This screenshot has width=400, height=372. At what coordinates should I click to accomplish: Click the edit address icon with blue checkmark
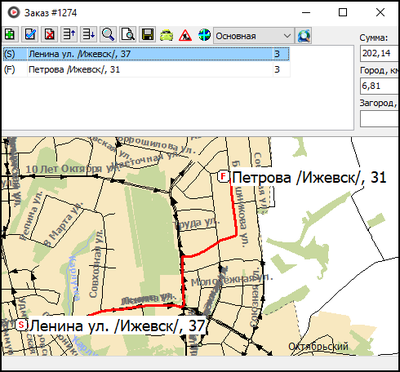pos(30,35)
